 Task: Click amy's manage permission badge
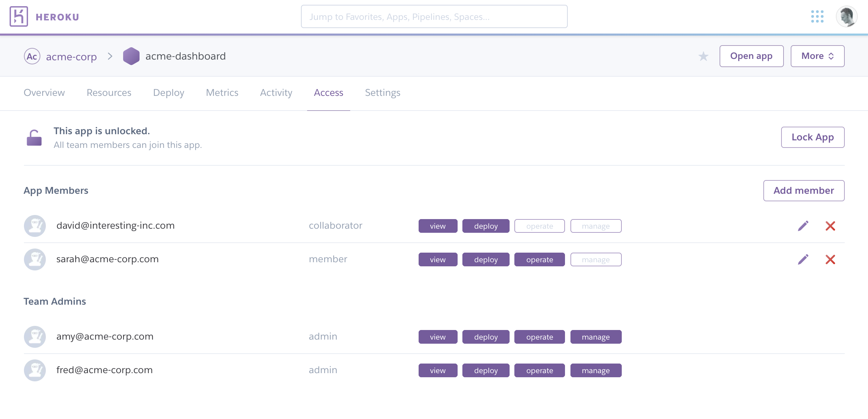point(596,337)
